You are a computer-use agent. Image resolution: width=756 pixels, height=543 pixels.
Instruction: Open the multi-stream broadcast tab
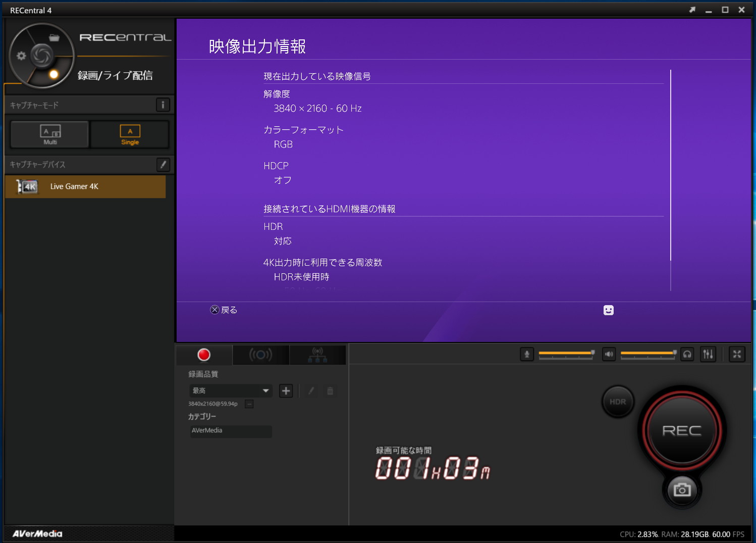(317, 355)
